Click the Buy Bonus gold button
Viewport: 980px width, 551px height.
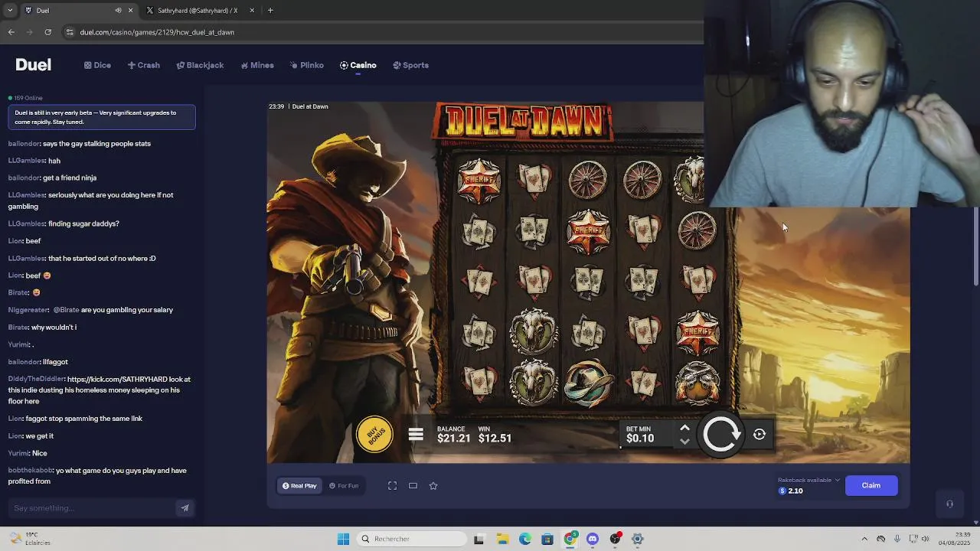coord(374,435)
